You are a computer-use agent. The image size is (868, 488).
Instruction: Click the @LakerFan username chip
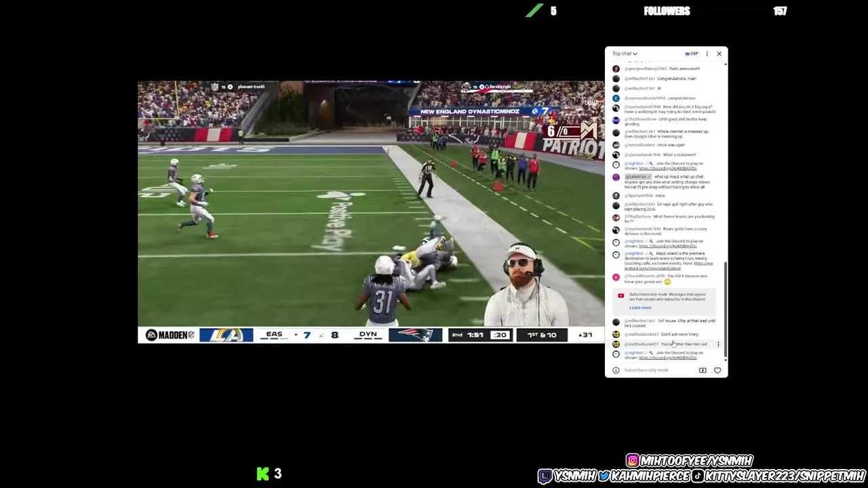point(638,177)
